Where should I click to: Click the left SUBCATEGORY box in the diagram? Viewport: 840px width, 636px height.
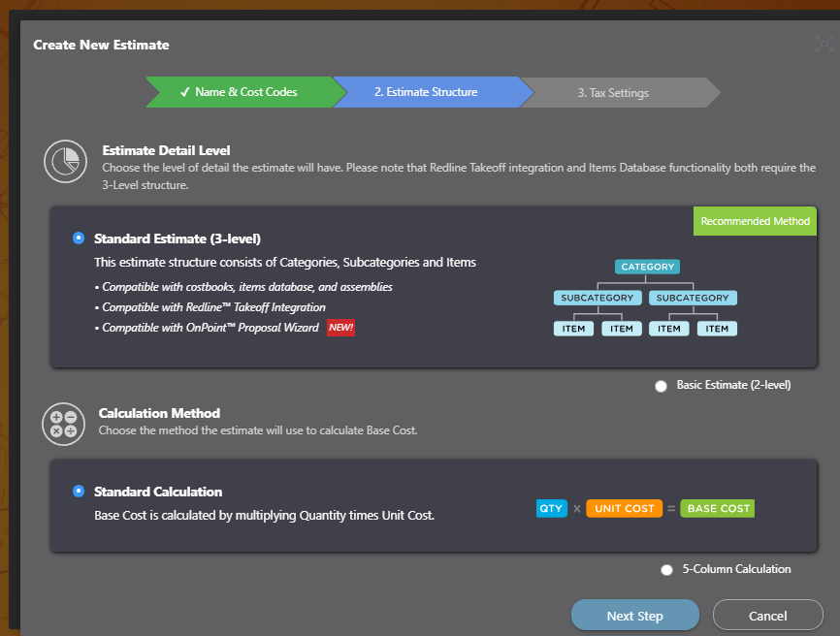598,298
